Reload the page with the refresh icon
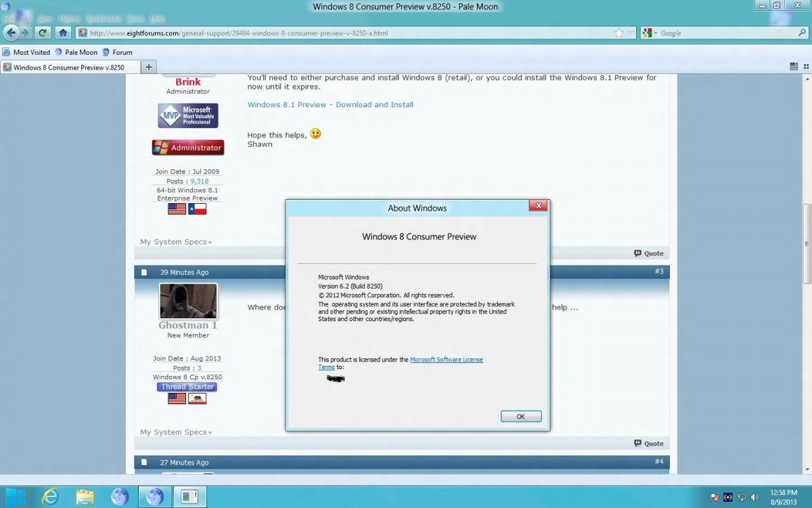This screenshot has width=812, height=508. 43,33
